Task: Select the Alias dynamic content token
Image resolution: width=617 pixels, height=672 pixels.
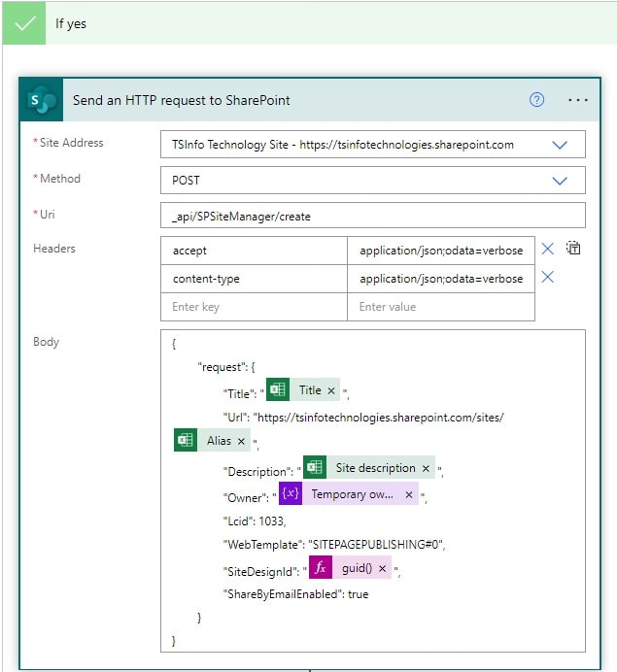Action: pos(212,440)
